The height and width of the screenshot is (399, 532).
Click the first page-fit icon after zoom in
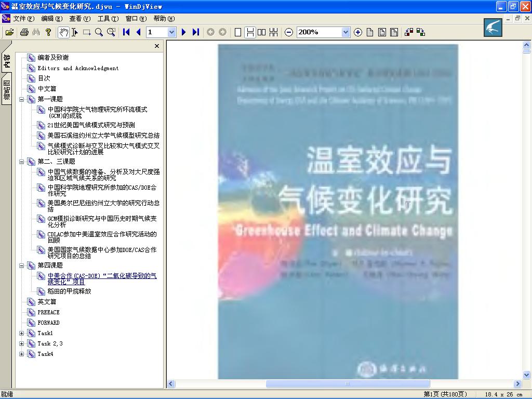pos(370,32)
